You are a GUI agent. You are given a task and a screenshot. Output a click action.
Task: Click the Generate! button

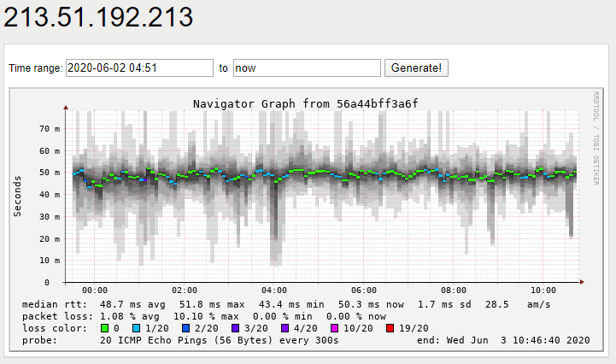click(x=416, y=68)
